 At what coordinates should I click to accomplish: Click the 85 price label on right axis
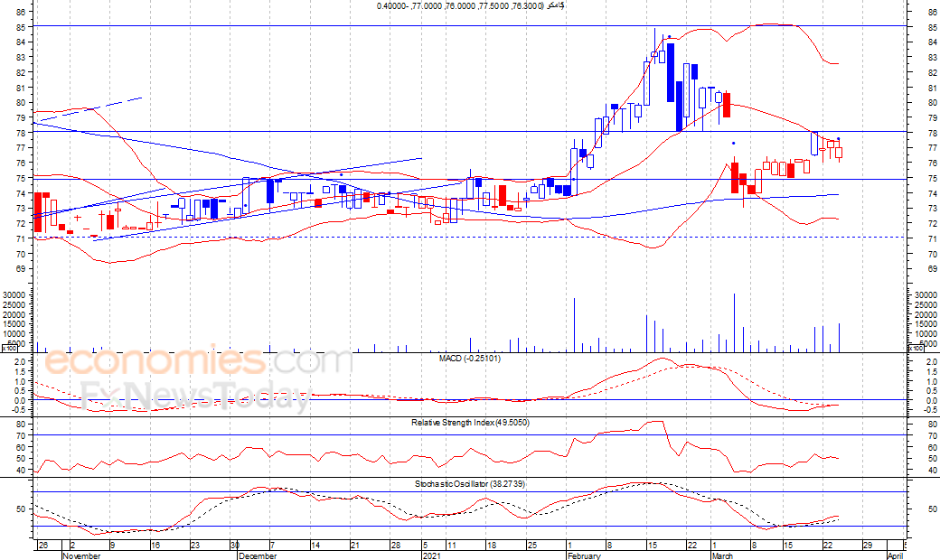(x=933, y=28)
